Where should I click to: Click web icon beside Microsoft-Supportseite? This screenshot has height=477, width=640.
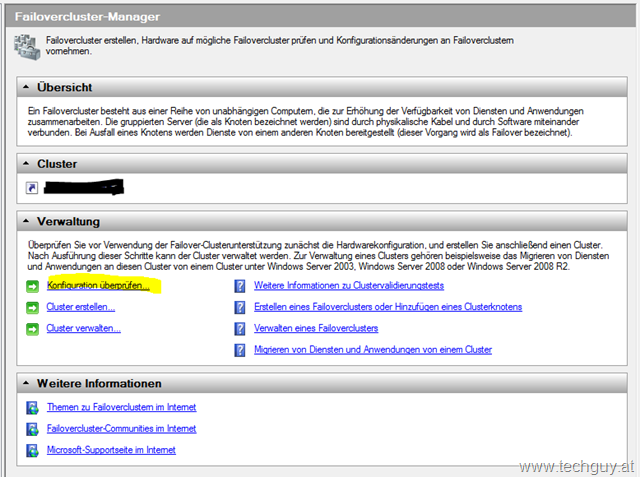[32, 450]
